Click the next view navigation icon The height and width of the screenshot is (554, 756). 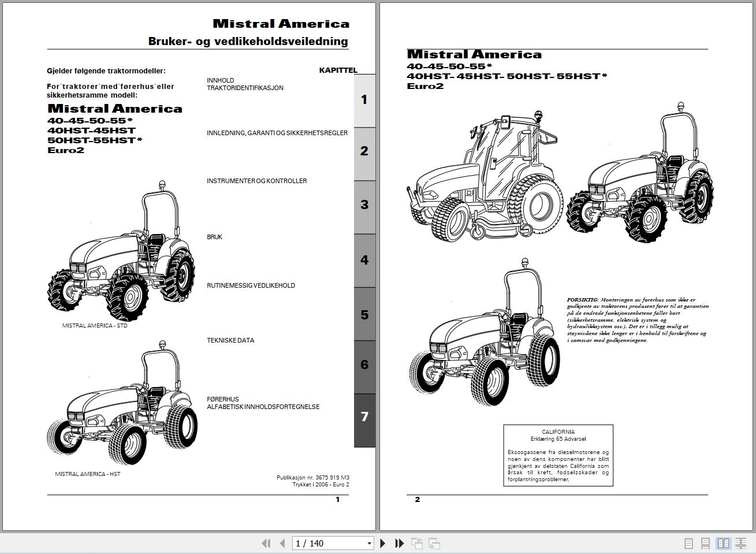[x=434, y=543]
